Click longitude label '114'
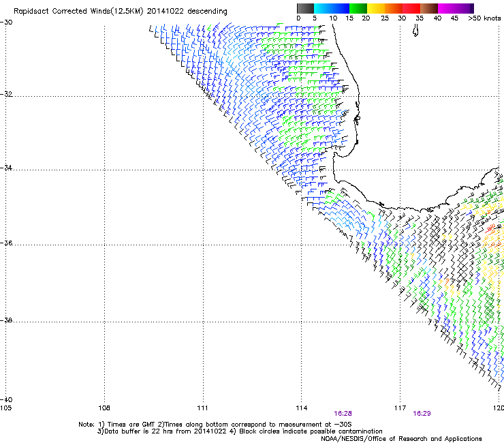Viewport: 504px width, 443px height. click(301, 408)
